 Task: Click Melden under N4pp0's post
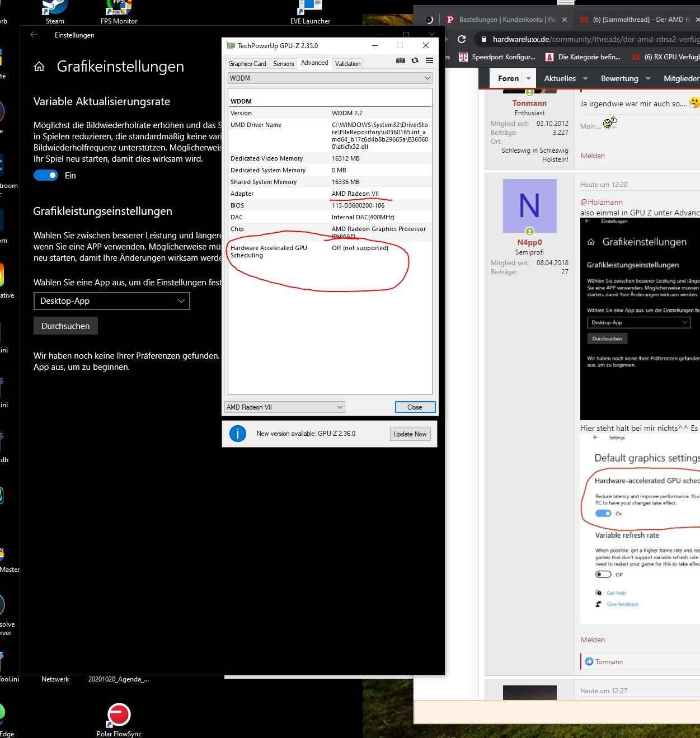(593, 640)
